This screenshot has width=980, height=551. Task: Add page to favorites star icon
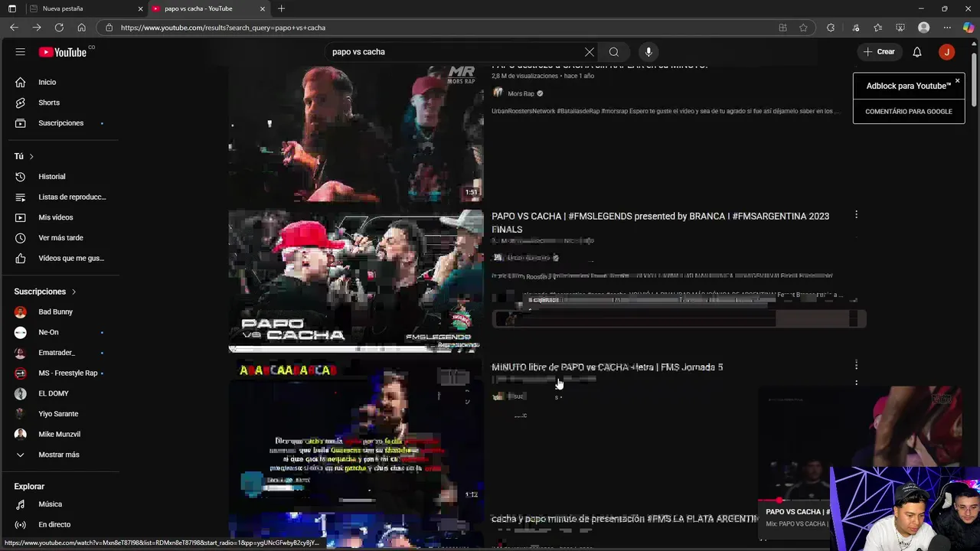pyautogui.click(x=803, y=28)
